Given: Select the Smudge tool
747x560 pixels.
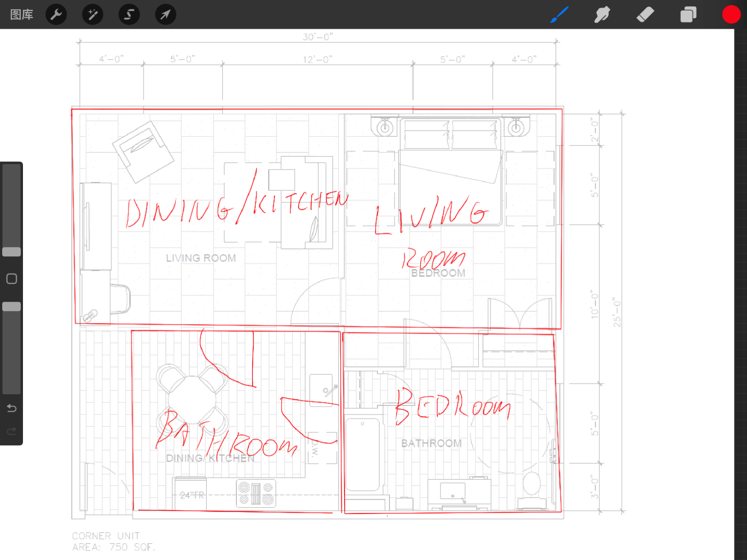Looking at the screenshot, I should click(602, 15).
